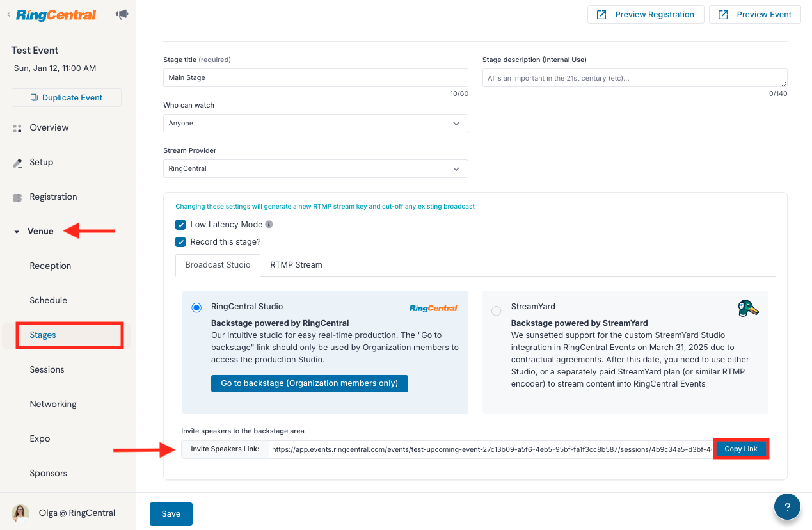Open the megaphone announcements icon
The height and width of the screenshot is (530, 812).
tap(122, 14)
